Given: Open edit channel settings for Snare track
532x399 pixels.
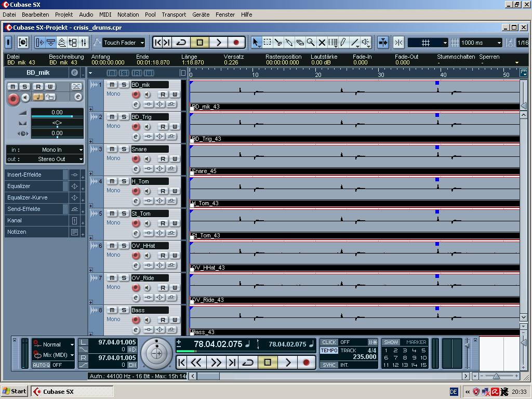Looking at the screenshot, I should (x=136, y=169).
